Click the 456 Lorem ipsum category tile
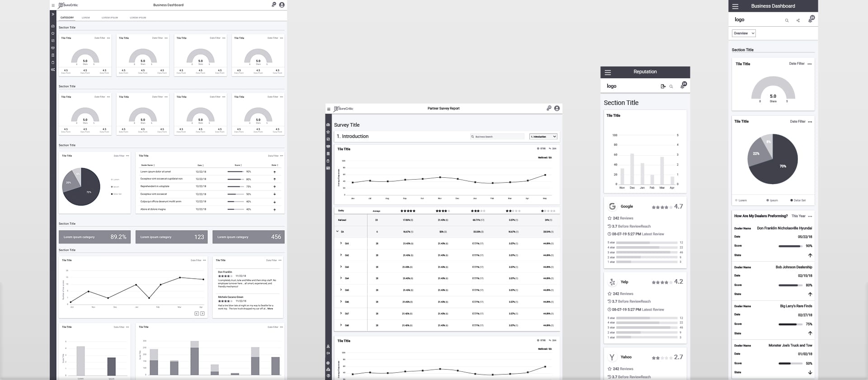Screen dimensions: 868x380 pyautogui.click(x=249, y=237)
